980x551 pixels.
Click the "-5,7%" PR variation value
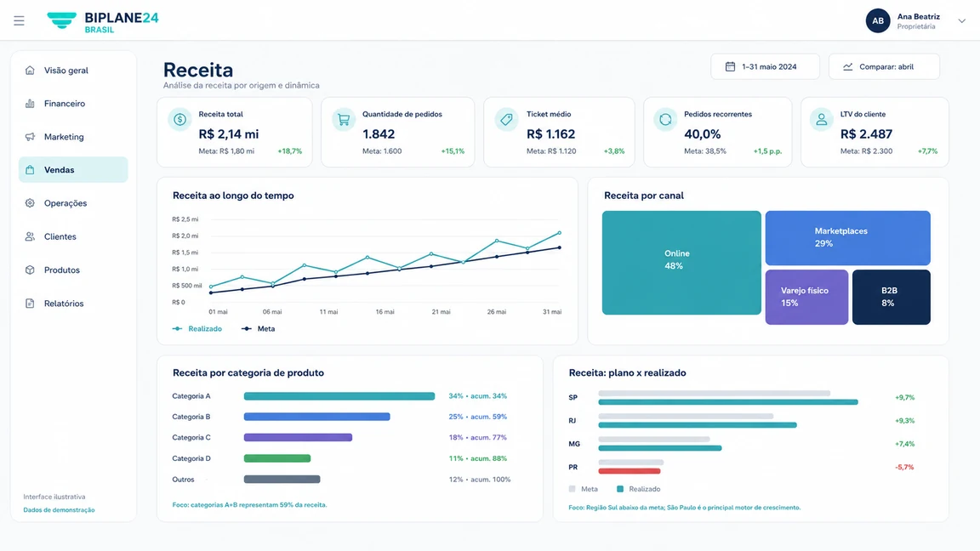click(x=904, y=468)
